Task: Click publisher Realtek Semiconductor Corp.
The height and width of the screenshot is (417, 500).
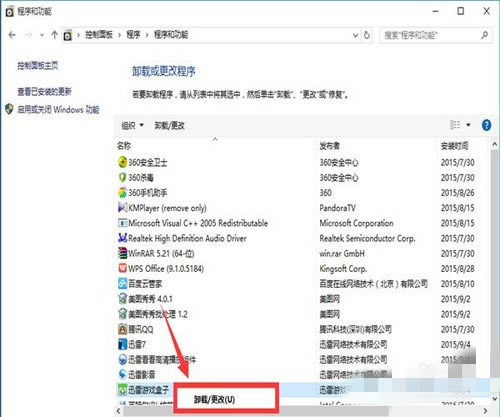Action: tap(367, 238)
